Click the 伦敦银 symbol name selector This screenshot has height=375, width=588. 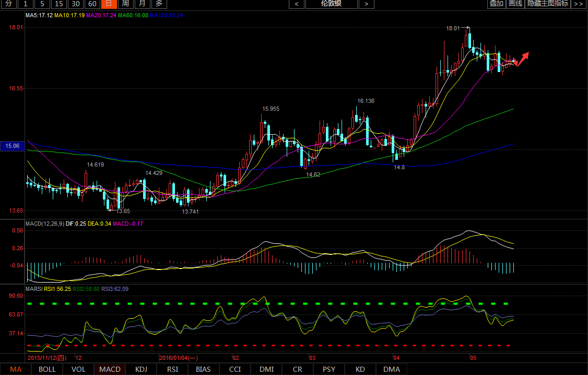[x=331, y=4]
